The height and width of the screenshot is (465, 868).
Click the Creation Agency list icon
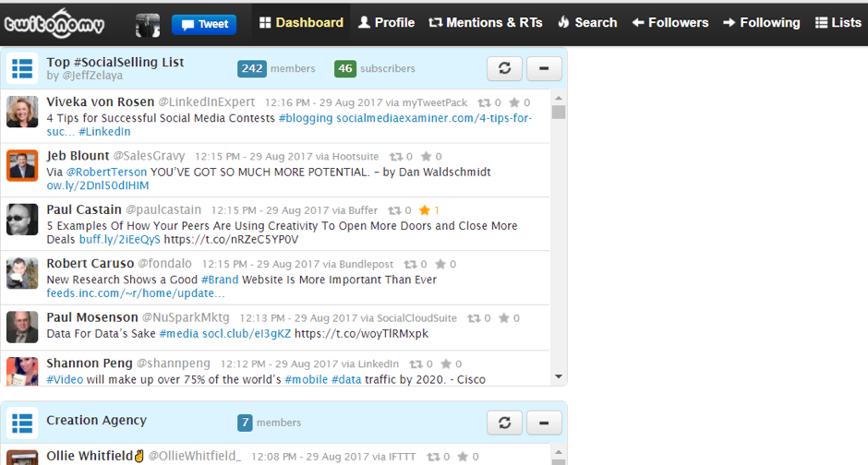tap(22, 423)
